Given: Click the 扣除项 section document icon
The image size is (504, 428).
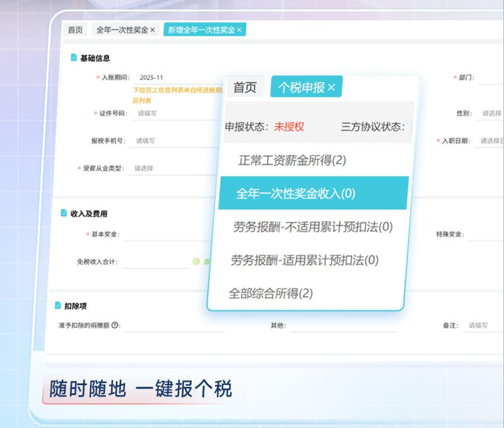Looking at the screenshot, I should (57, 306).
